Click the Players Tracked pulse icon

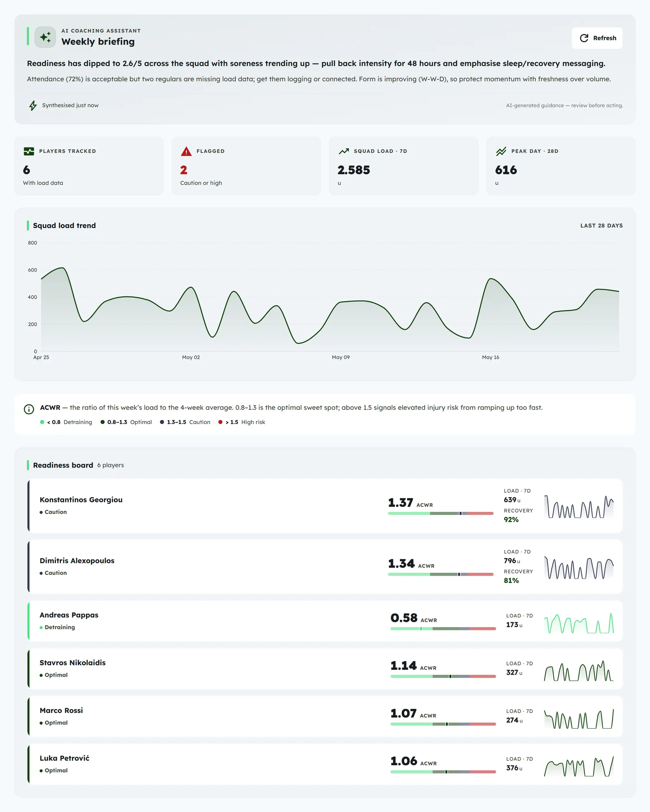click(x=29, y=151)
